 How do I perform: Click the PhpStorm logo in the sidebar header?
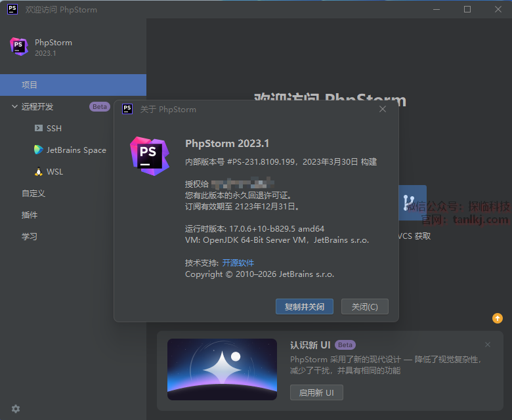[x=18, y=47]
